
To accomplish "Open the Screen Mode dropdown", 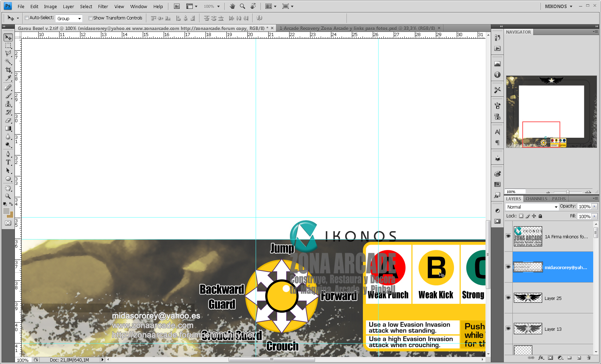I will click(288, 6).
